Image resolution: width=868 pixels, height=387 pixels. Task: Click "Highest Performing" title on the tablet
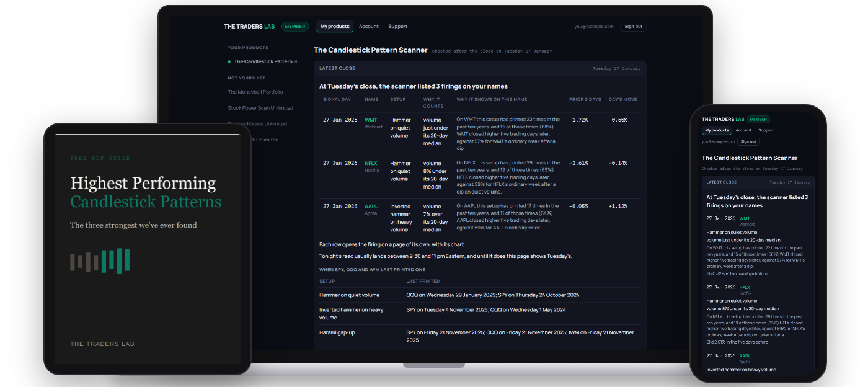pyautogui.click(x=143, y=183)
